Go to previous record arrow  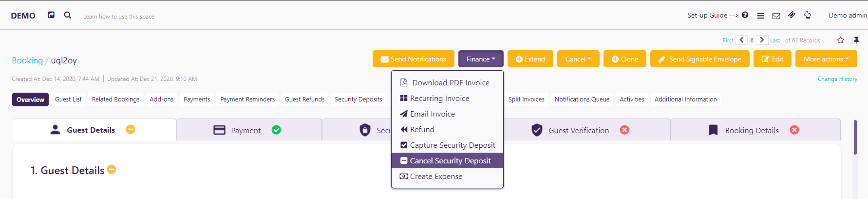741,40
